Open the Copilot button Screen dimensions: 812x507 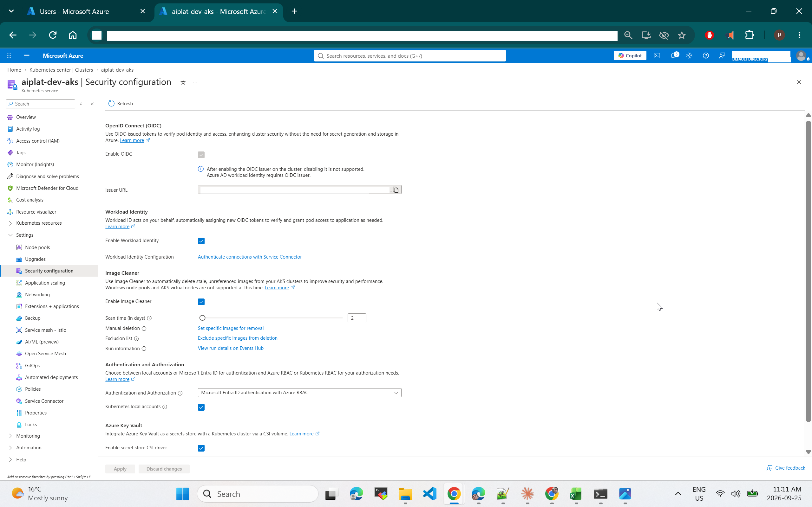(630, 56)
